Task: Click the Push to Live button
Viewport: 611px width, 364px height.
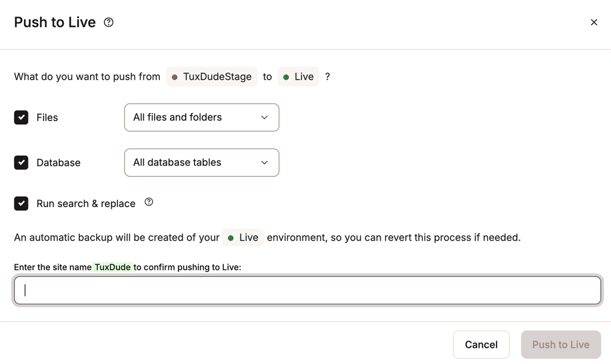Action: click(560, 344)
